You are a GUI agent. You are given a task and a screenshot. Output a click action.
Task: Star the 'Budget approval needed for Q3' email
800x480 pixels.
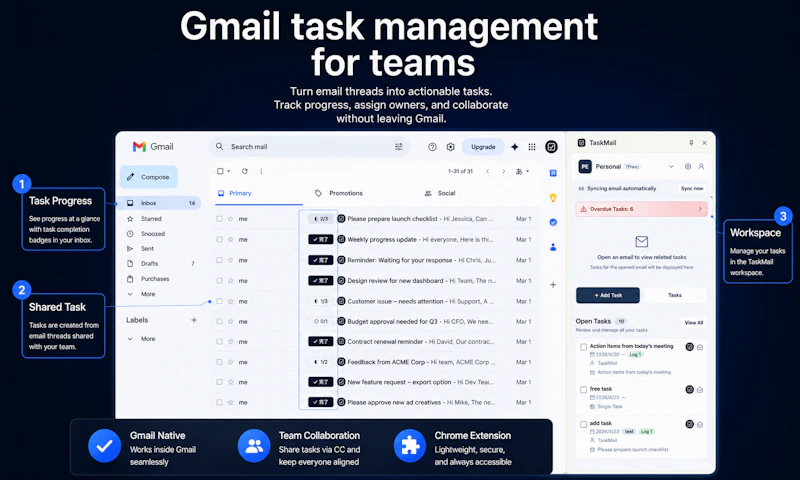coord(231,321)
